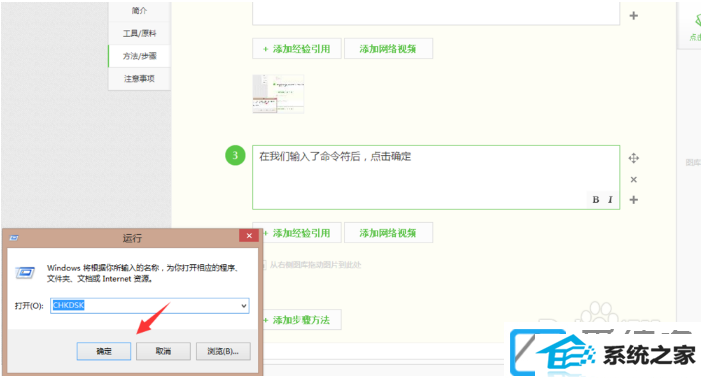
Task: Click the 添加步骤方法 button
Action: 301,320
